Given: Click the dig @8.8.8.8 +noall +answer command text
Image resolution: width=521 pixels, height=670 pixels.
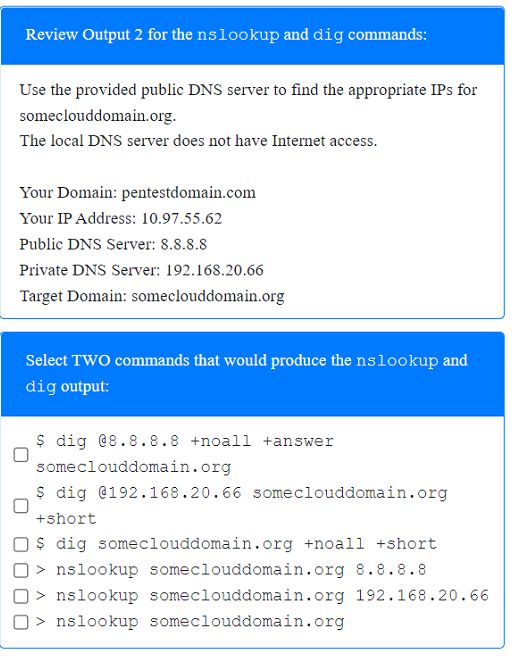Looking at the screenshot, I should pyautogui.click(x=185, y=454).
